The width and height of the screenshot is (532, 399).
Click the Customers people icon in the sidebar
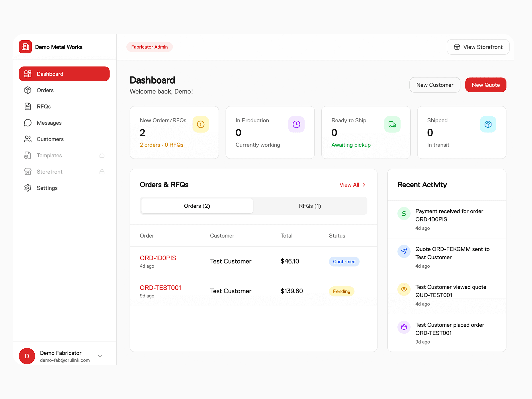28,139
